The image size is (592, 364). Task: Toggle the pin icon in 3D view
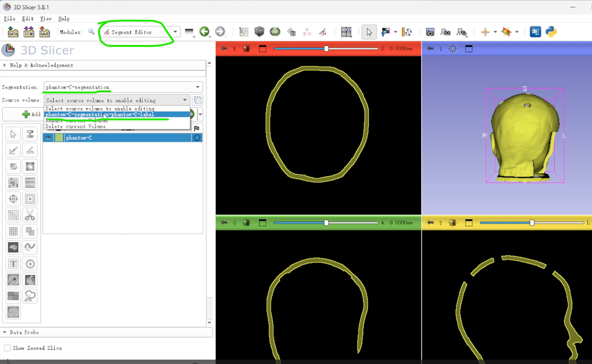pyautogui.click(x=430, y=48)
